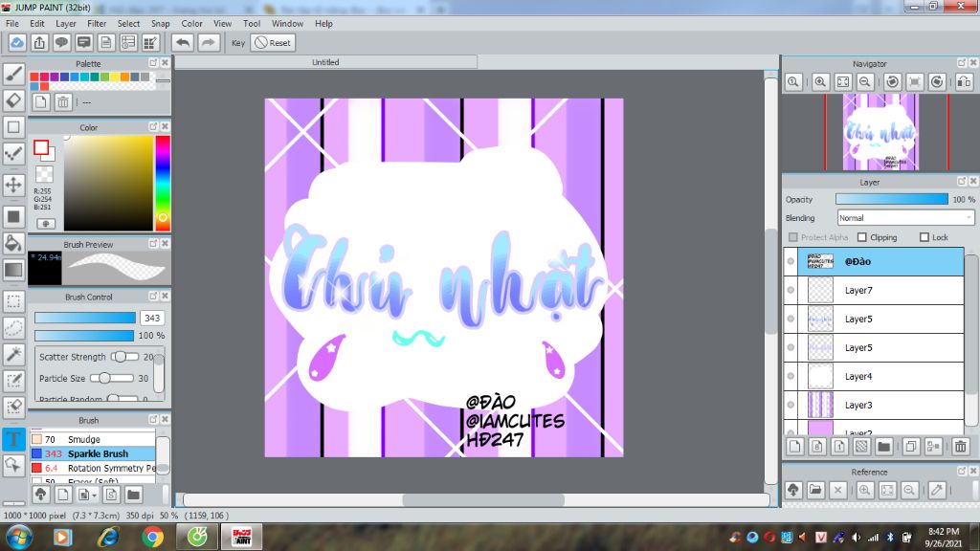980x551 pixels.
Task: Adjust the layer Opacity slider
Action: (x=892, y=199)
